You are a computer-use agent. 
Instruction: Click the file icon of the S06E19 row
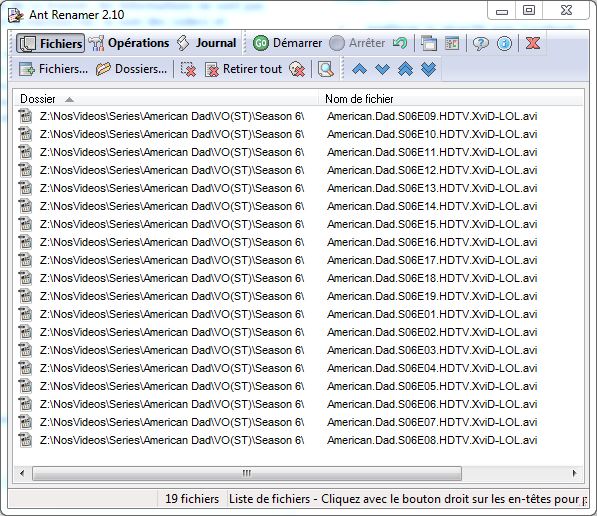26,296
